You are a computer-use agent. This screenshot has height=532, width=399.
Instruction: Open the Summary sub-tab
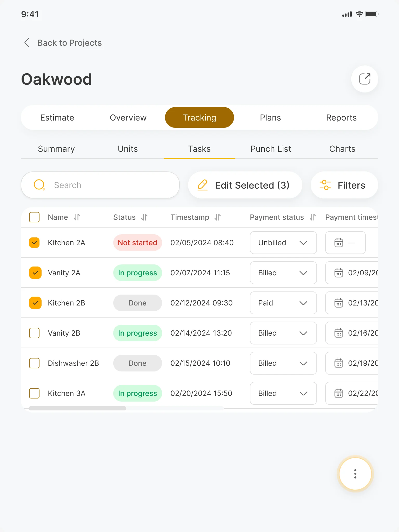click(x=56, y=149)
